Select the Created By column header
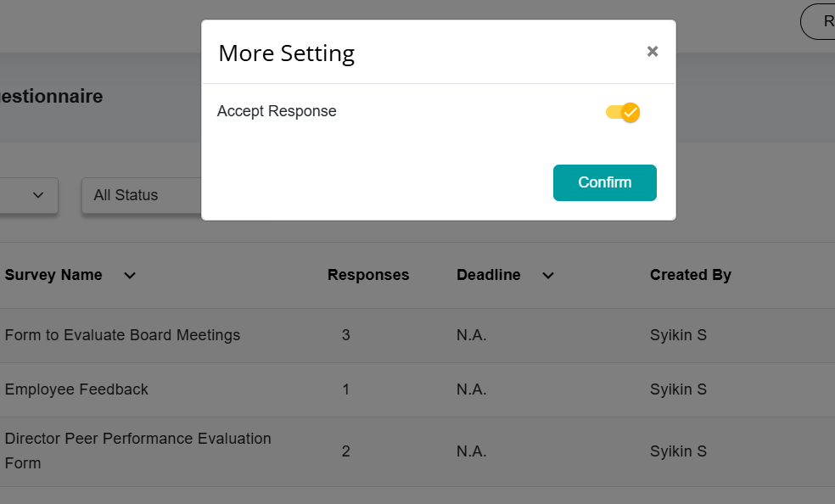The width and height of the screenshot is (835, 504). (690, 275)
